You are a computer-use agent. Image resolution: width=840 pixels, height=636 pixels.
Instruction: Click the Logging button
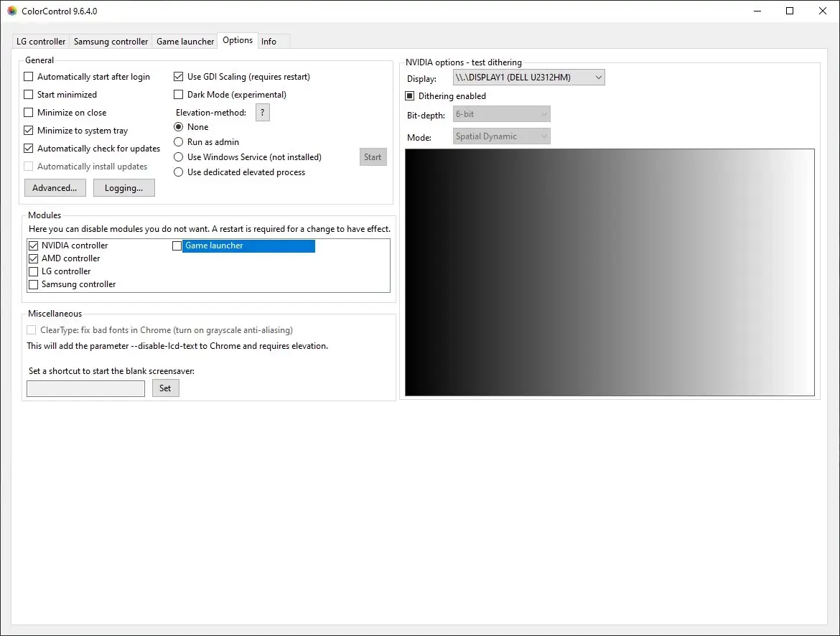click(123, 187)
